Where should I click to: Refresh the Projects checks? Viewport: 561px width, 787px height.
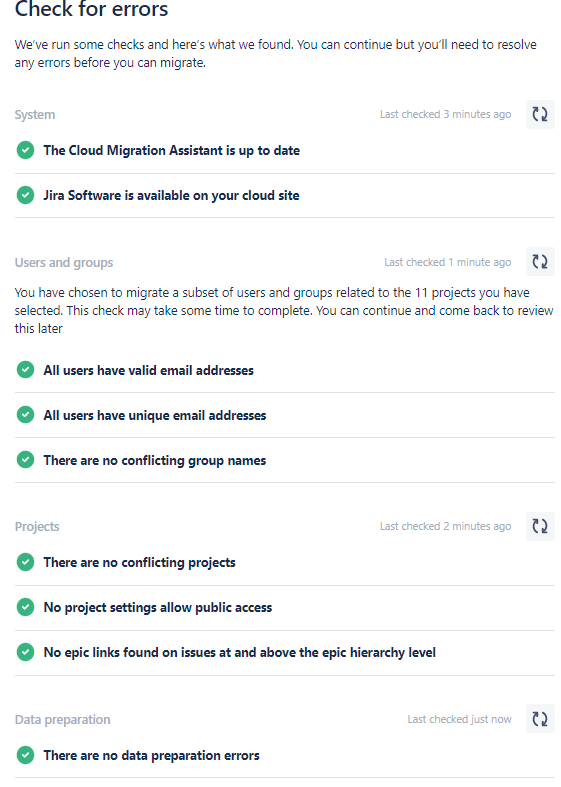pyautogui.click(x=540, y=526)
